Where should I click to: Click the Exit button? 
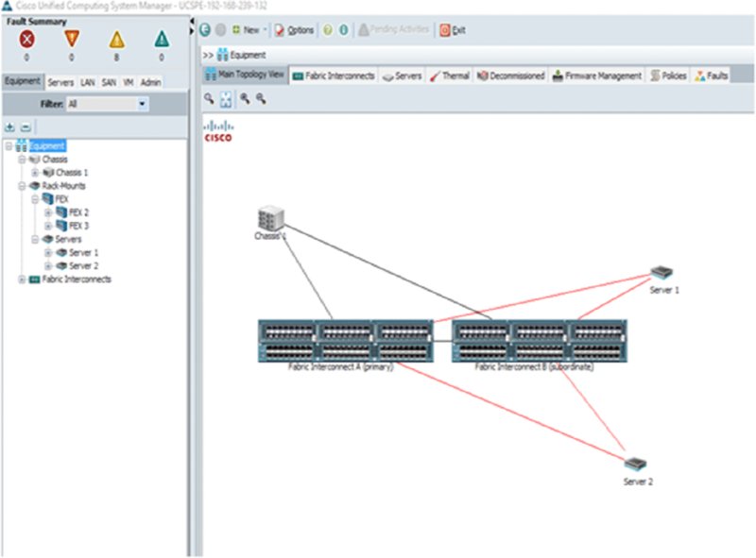coord(452,30)
